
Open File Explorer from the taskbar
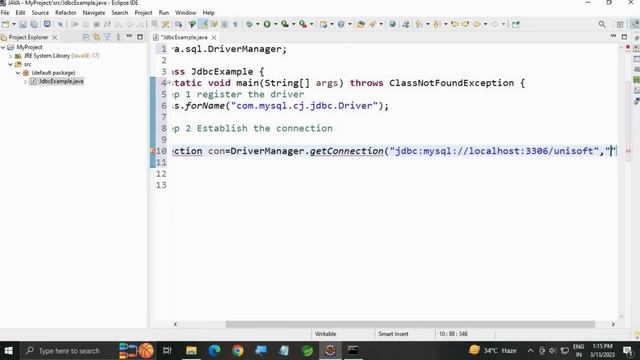(191, 351)
